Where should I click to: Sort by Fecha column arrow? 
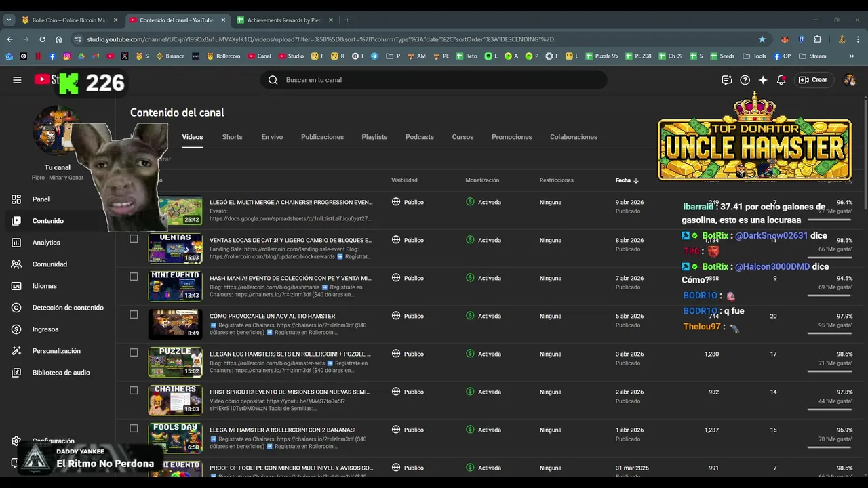coord(636,180)
